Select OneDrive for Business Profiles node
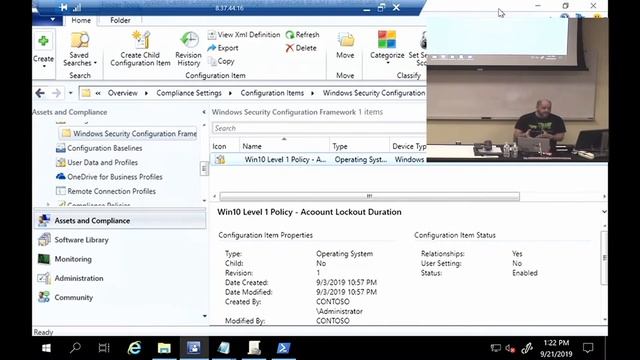Viewport: 640px width, 360px height. coord(109,177)
